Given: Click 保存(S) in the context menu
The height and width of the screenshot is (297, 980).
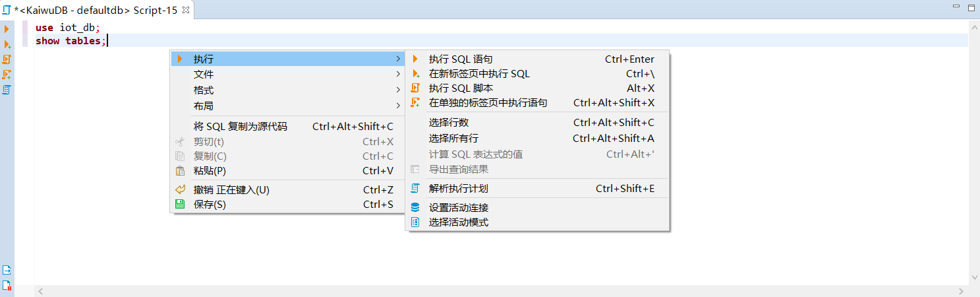Looking at the screenshot, I should pyautogui.click(x=210, y=205).
